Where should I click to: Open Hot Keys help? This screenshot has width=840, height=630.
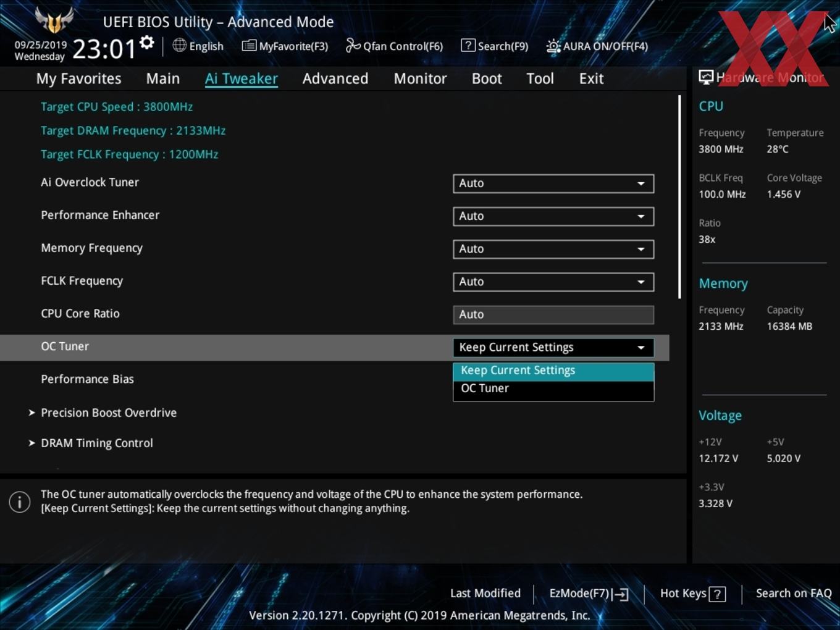coord(692,594)
